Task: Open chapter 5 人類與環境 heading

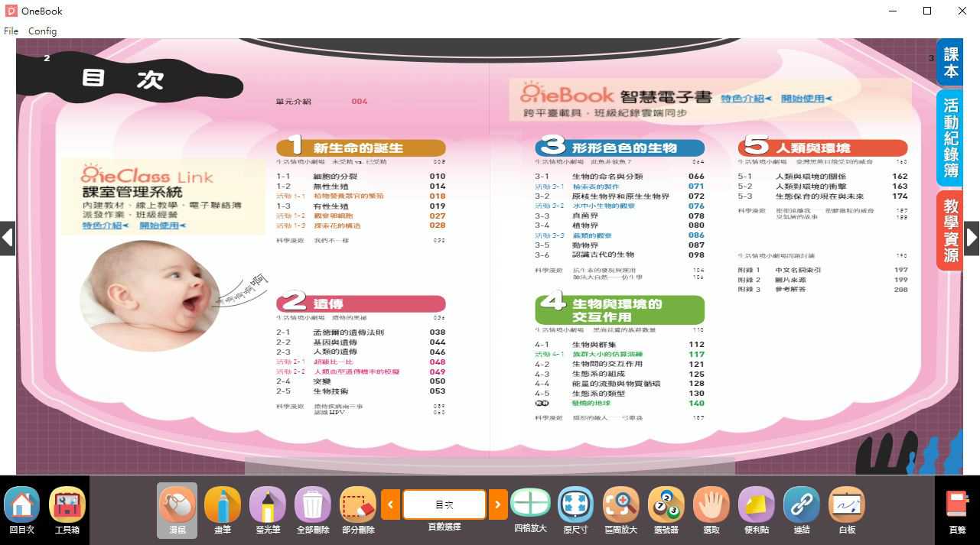Action: click(x=823, y=148)
